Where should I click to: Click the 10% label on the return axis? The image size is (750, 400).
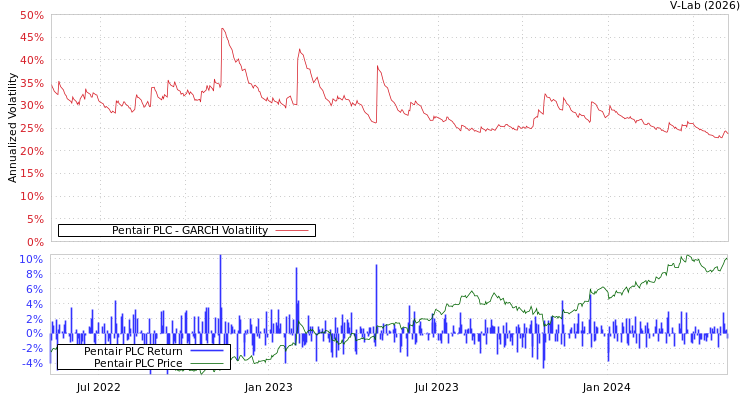coord(31,259)
